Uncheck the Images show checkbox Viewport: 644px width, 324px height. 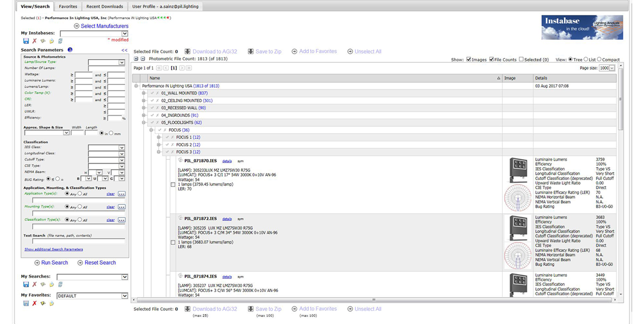pos(469,60)
